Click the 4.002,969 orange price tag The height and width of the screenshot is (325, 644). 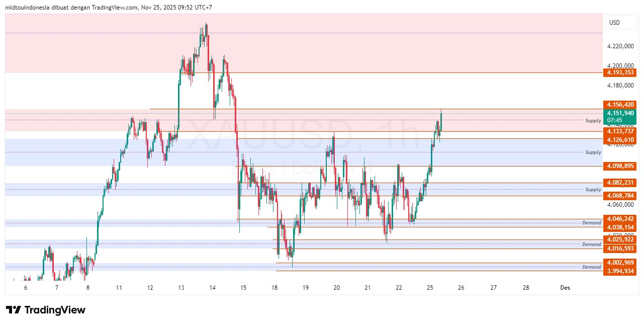[x=620, y=262]
